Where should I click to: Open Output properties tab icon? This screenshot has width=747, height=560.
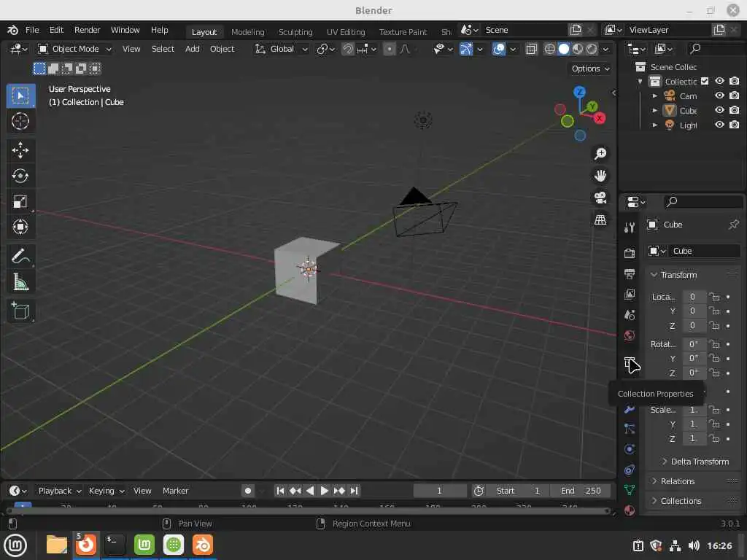(x=630, y=274)
